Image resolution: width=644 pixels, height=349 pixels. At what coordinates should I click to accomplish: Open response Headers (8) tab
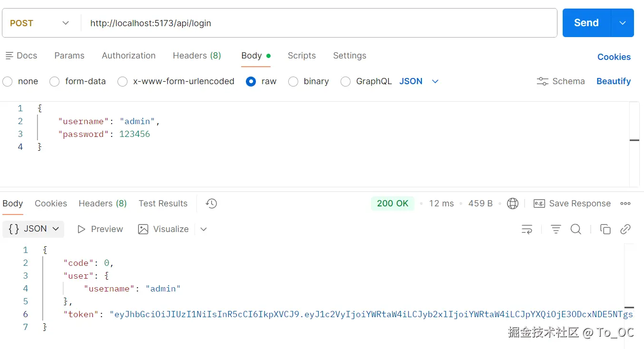(x=103, y=204)
